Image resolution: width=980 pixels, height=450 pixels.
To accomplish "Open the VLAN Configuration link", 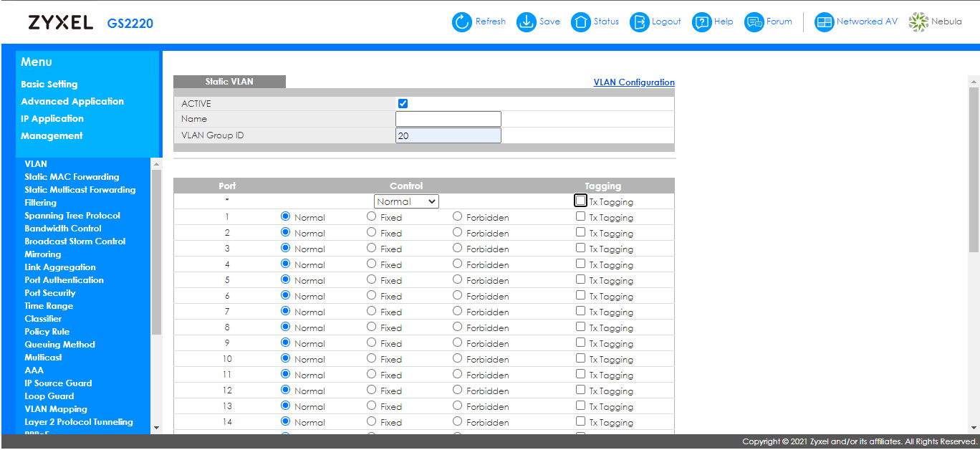I will coord(634,82).
